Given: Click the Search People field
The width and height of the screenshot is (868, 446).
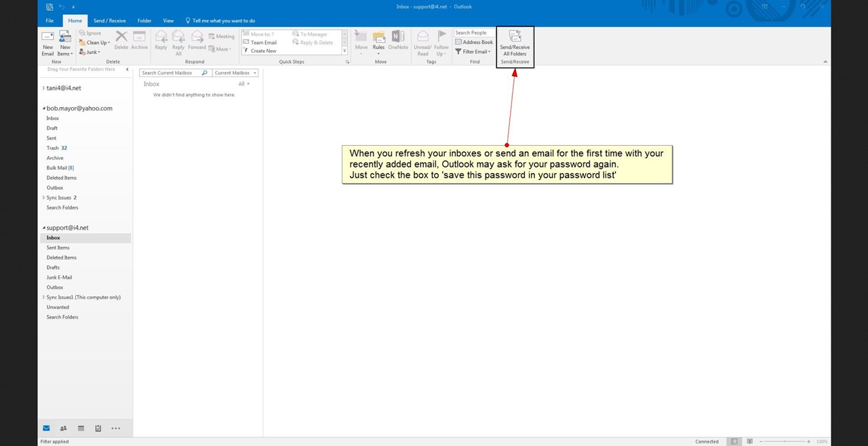Looking at the screenshot, I should 474,33.
